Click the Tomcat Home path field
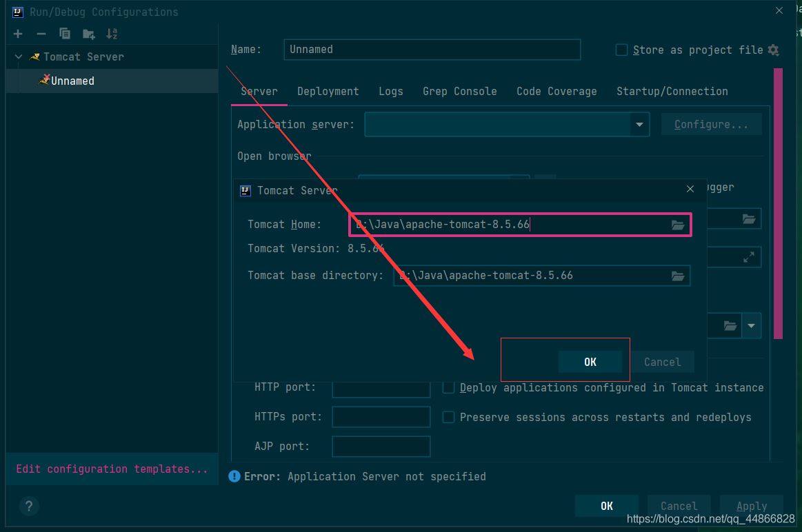Screen dimensions: 802x532 [520, 225]
